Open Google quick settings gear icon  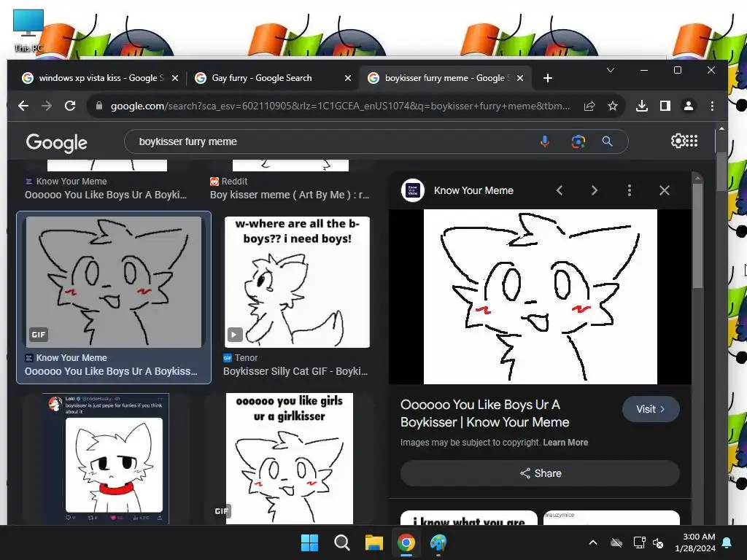(x=678, y=141)
